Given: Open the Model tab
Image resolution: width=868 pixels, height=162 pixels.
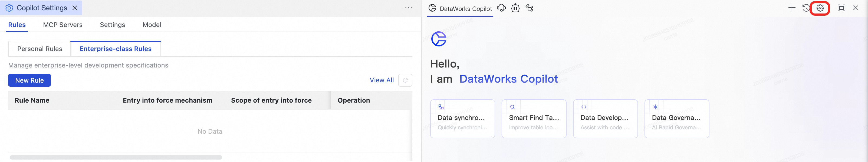Looking at the screenshot, I should point(152,25).
